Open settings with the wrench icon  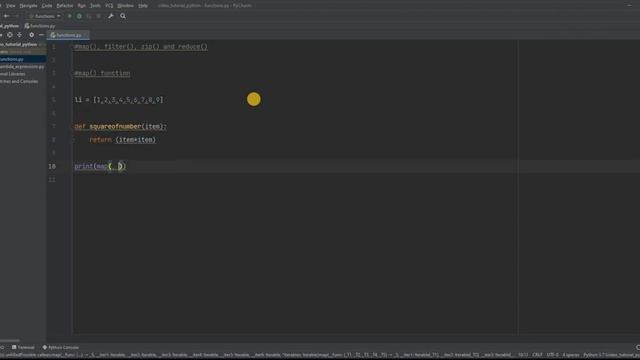pos(111,16)
